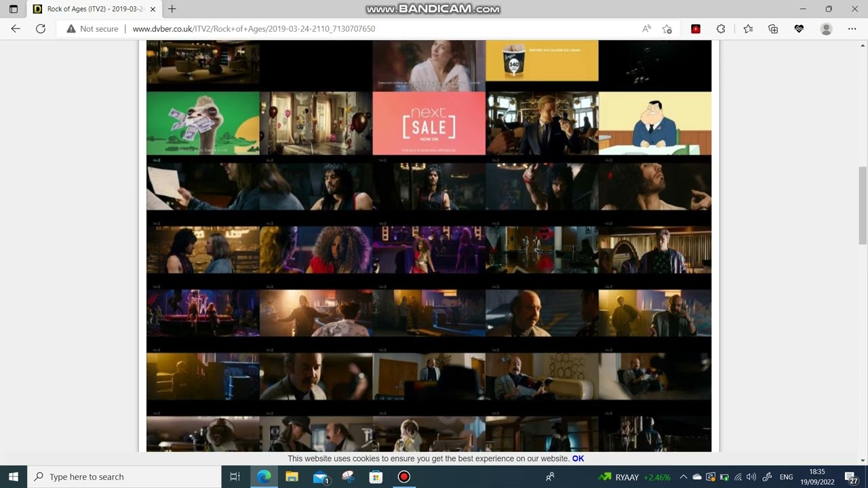868x488 pixels.
Task: Refresh the current page
Action: pos(41,29)
